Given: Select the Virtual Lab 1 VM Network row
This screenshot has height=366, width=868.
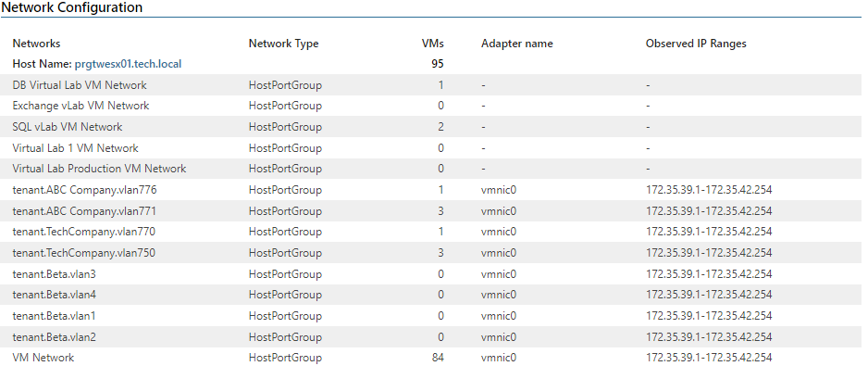Looking at the screenshot, I should point(432,148).
